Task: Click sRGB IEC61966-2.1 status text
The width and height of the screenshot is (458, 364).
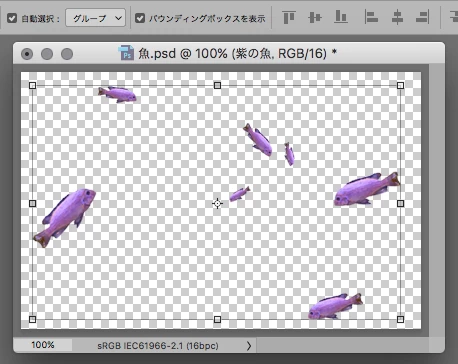Action: [x=158, y=346]
